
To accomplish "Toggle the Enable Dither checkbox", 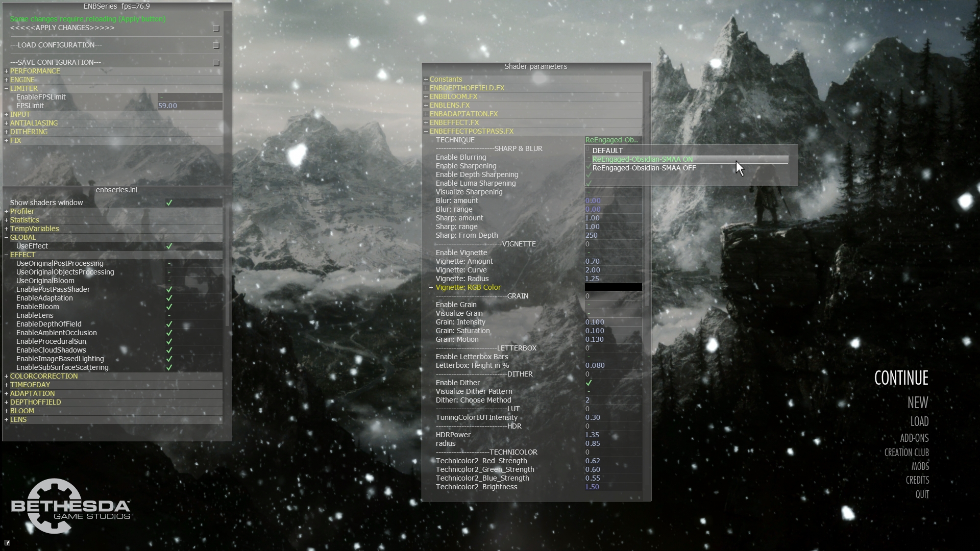I will (x=589, y=383).
